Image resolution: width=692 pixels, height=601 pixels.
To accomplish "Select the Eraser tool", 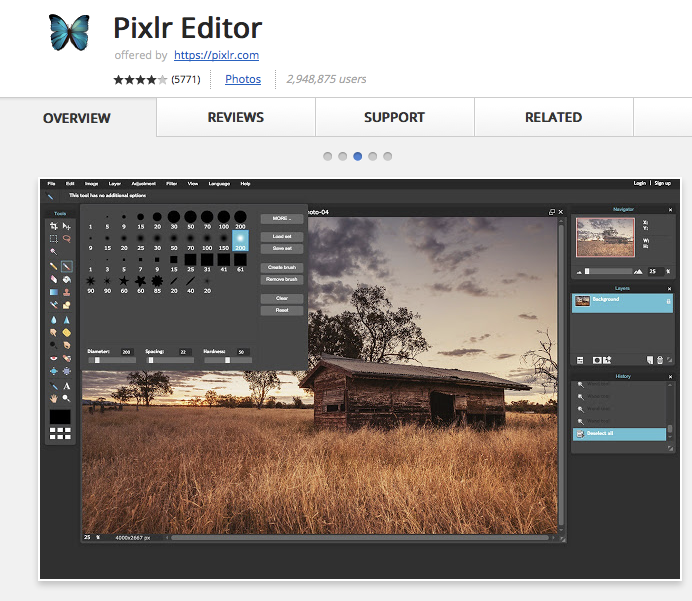I will [54, 279].
